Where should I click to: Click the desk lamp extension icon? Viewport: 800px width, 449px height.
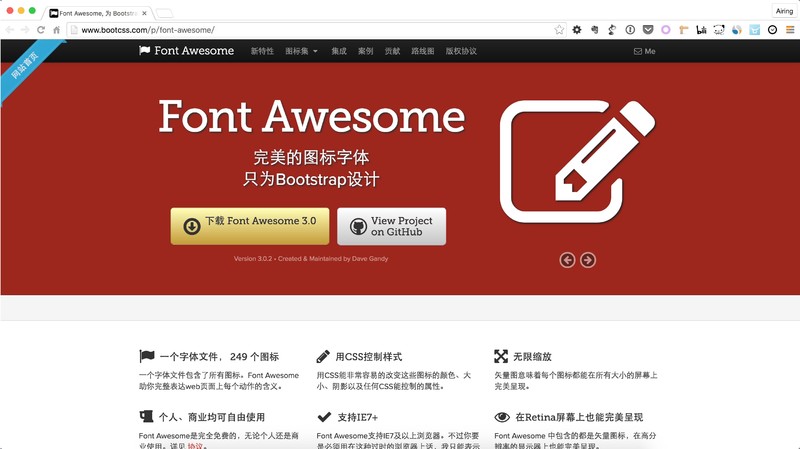click(x=612, y=30)
